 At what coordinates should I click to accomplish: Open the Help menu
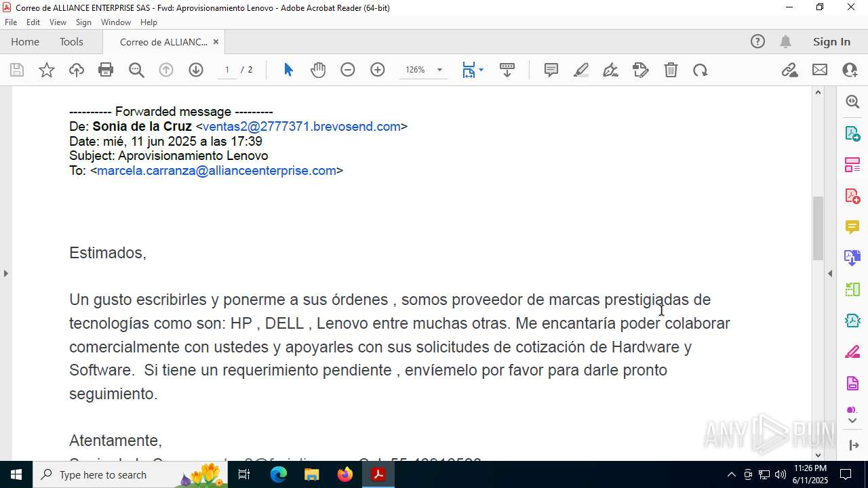pos(149,22)
